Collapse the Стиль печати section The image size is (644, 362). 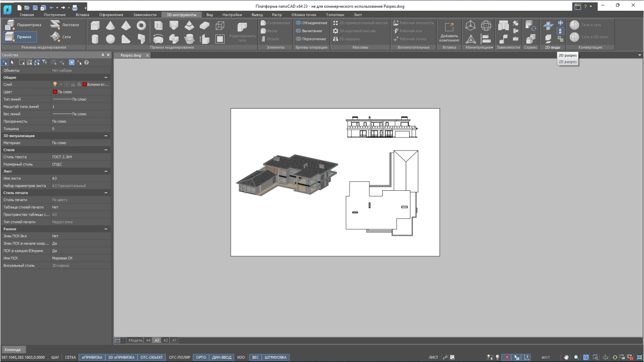(106, 193)
